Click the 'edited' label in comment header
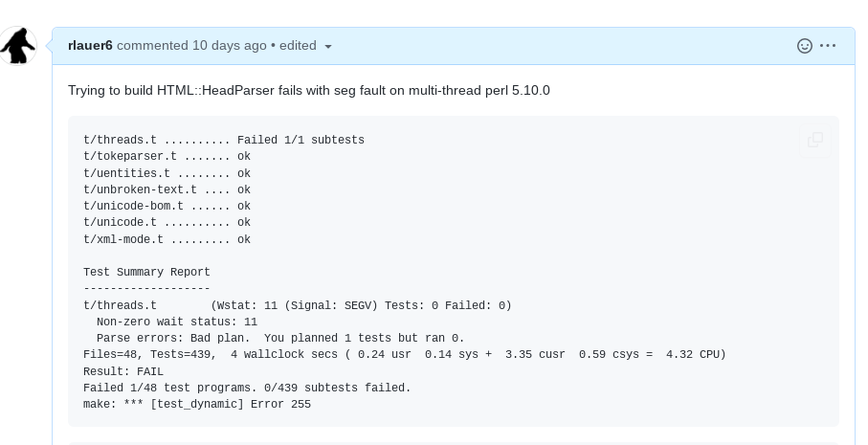 [298, 45]
